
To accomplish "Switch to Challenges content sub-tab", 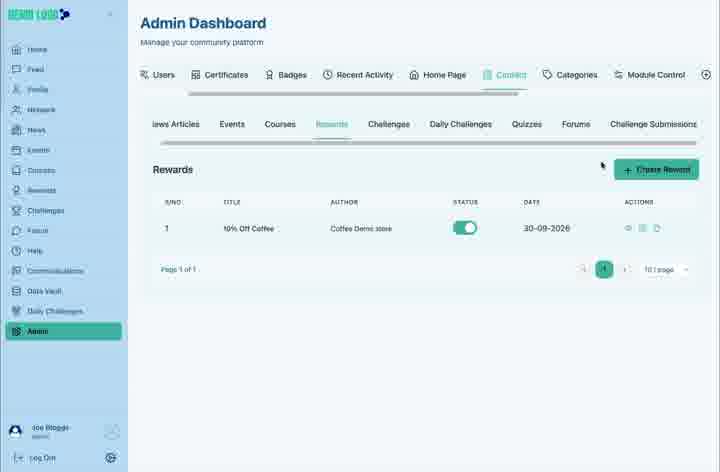I will pyautogui.click(x=389, y=124).
